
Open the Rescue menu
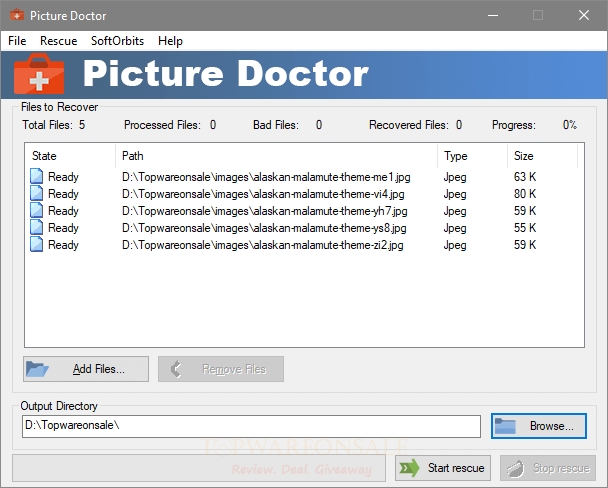click(x=59, y=41)
